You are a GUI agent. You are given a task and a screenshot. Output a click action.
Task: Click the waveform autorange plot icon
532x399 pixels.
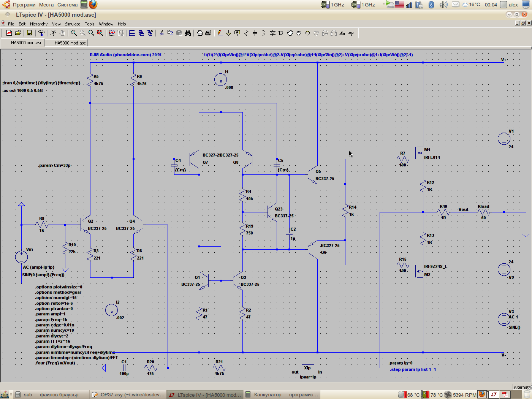(112, 33)
